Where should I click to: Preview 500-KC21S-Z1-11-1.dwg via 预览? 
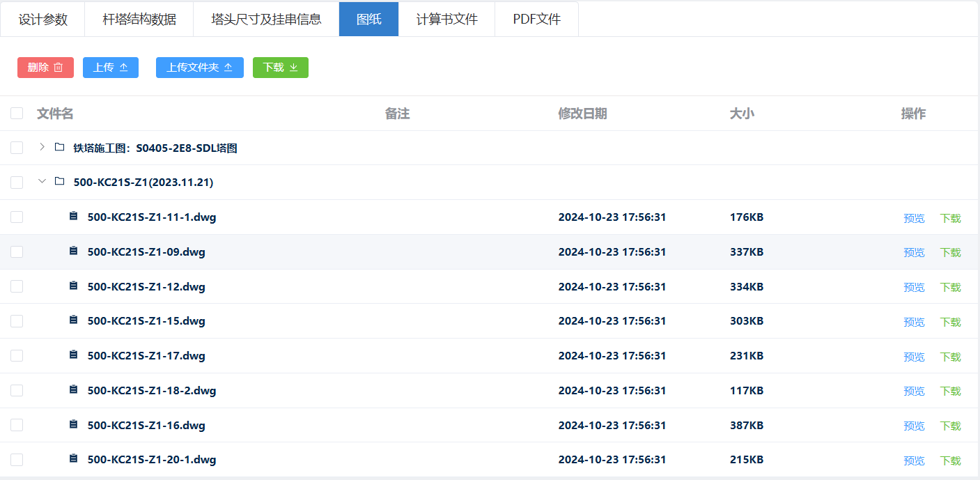coord(914,218)
